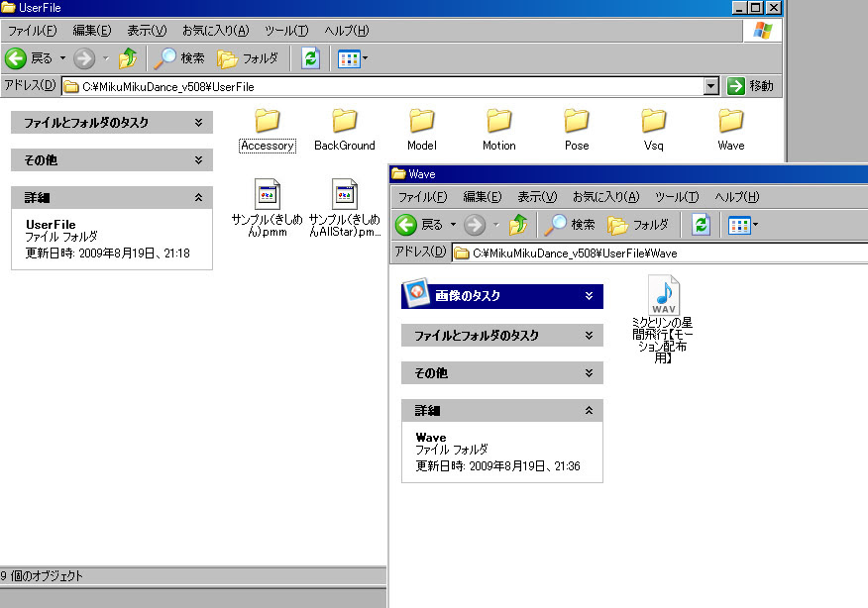Close the UserFile window
This screenshot has width=868, height=608.
[x=773, y=8]
